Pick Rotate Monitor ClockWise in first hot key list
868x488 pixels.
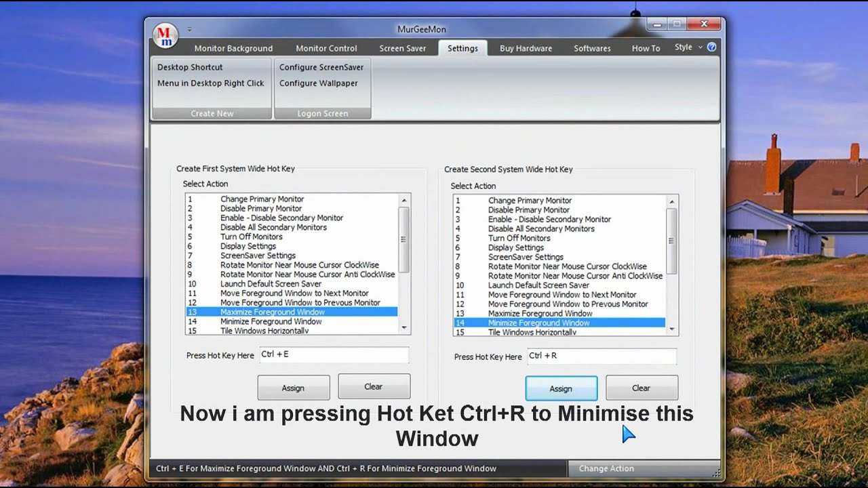(x=292, y=266)
